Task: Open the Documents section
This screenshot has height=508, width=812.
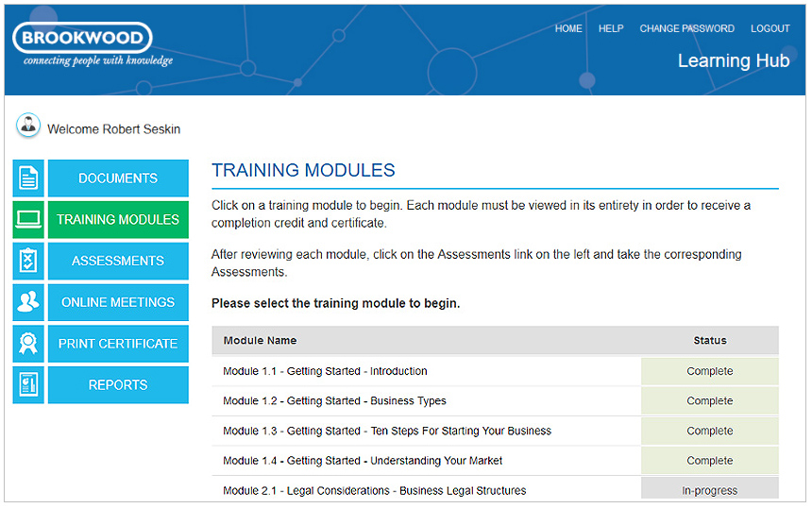Action: pyautogui.click(x=118, y=178)
